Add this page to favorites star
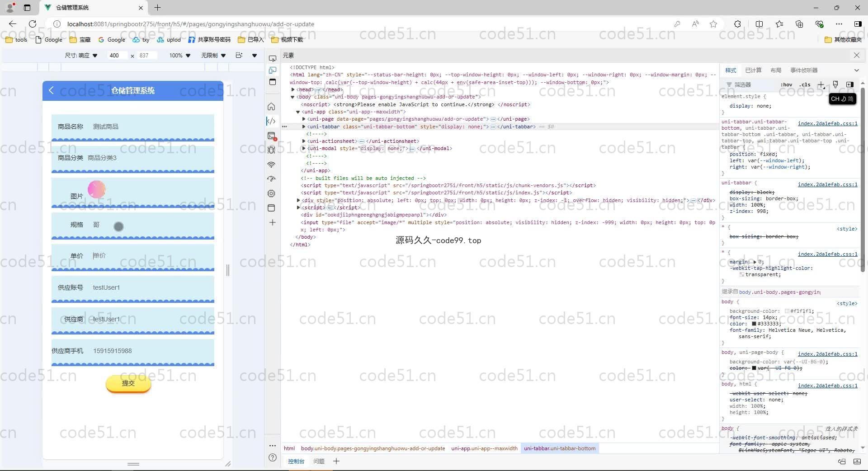Viewport: 868px width, 471px height. 713,24
